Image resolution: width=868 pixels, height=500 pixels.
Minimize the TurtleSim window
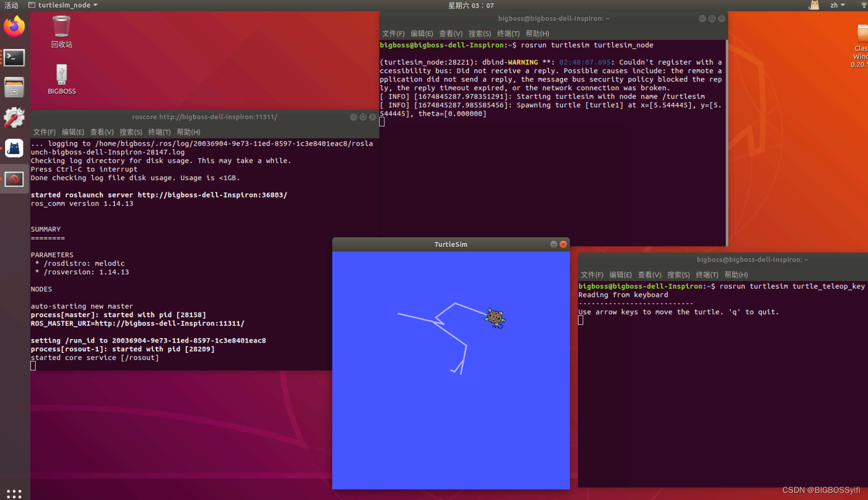click(x=554, y=244)
